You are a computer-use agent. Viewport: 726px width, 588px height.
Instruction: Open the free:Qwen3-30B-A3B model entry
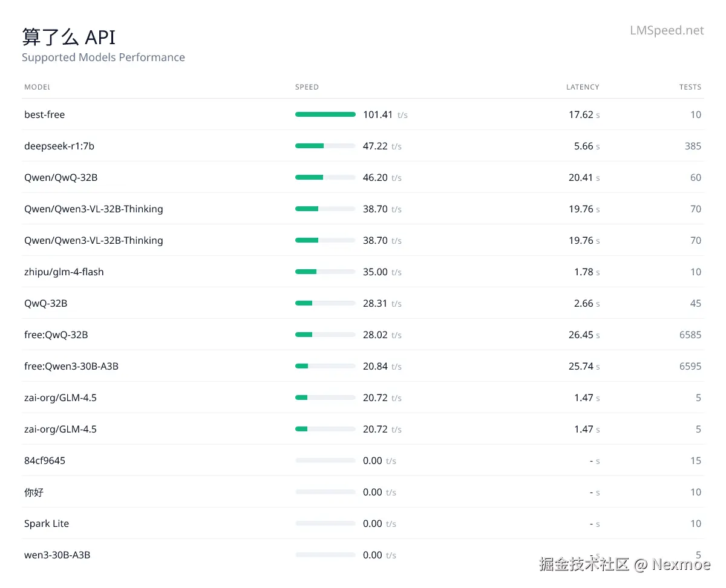point(71,366)
